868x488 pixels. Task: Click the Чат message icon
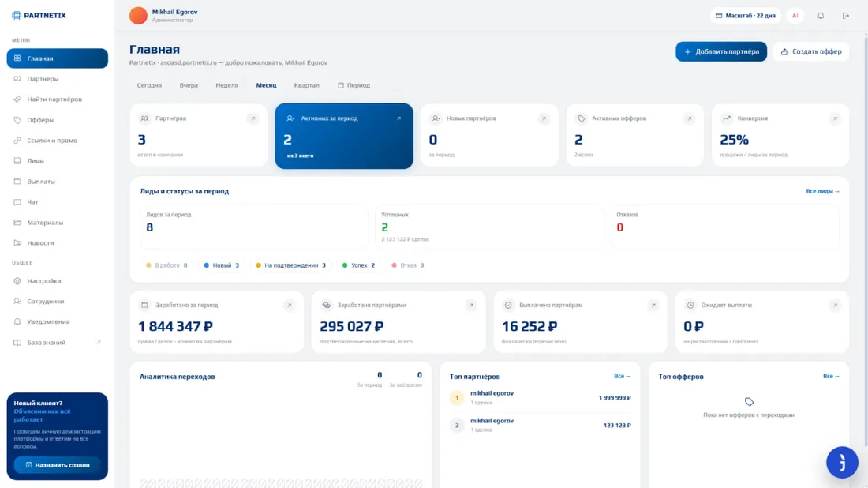(x=17, y=201)
